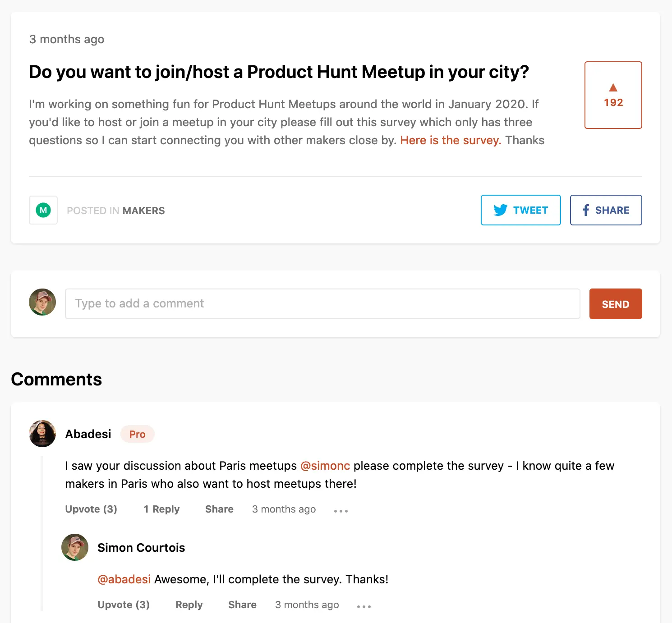Click the Abadesi username
Screen dimensions: 672x623
tap(88, 434)
